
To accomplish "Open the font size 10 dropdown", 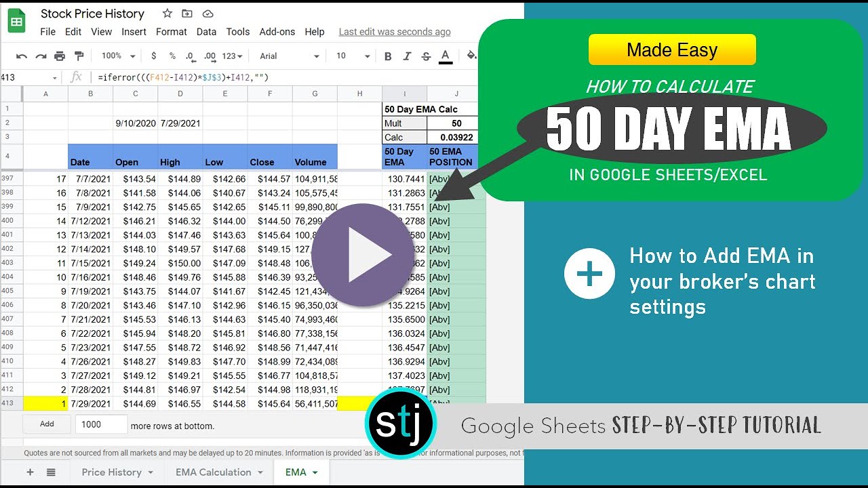I will point(353,56).
